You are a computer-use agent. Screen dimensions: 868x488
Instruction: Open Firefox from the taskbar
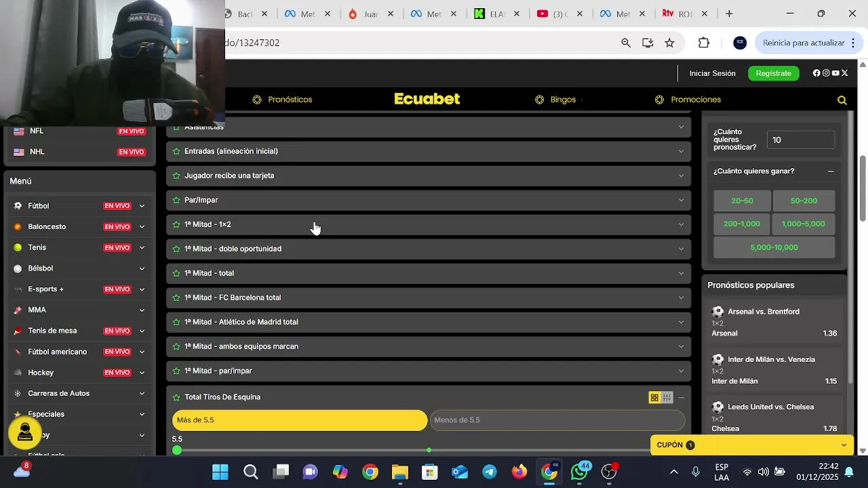(519, 472)
